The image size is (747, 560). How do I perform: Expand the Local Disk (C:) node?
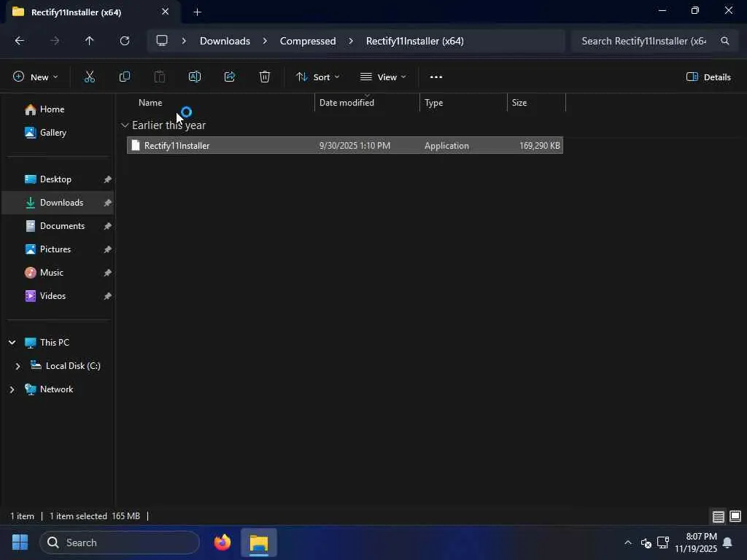(18, 366)
